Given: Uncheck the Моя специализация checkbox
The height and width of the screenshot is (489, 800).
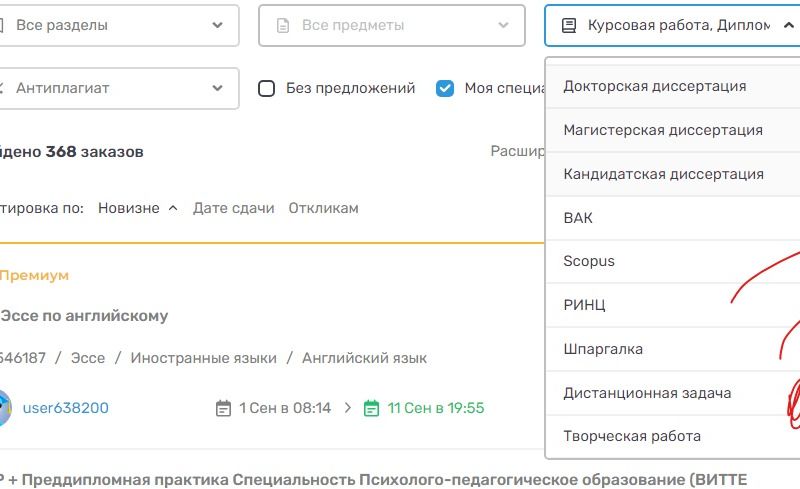Looking at the screenshot, I should 445,88.
